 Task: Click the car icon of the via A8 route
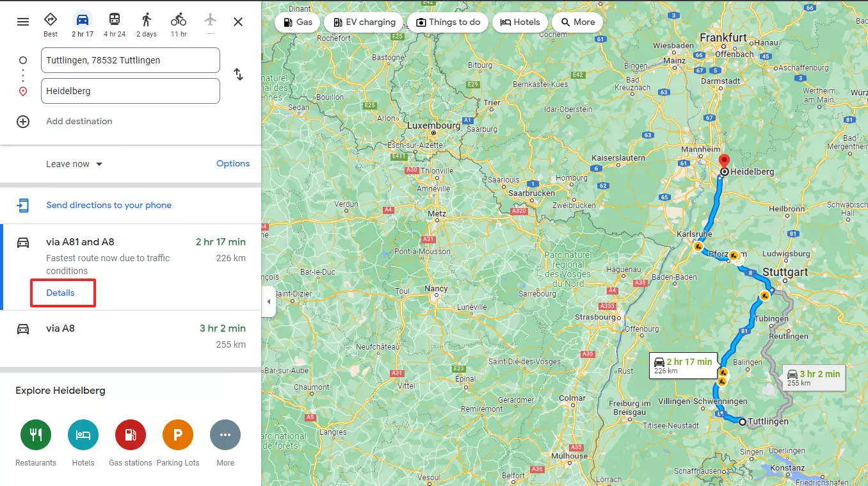tap(23, 328)
